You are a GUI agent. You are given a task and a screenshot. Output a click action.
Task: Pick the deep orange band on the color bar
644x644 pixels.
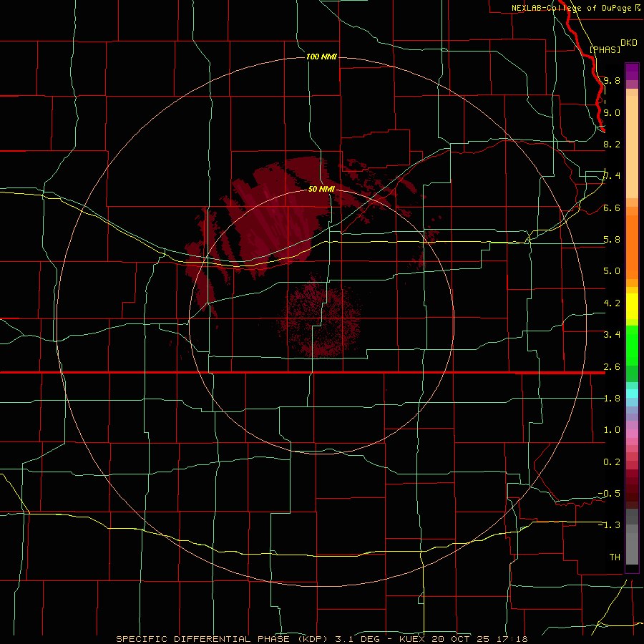coord(632,248)
